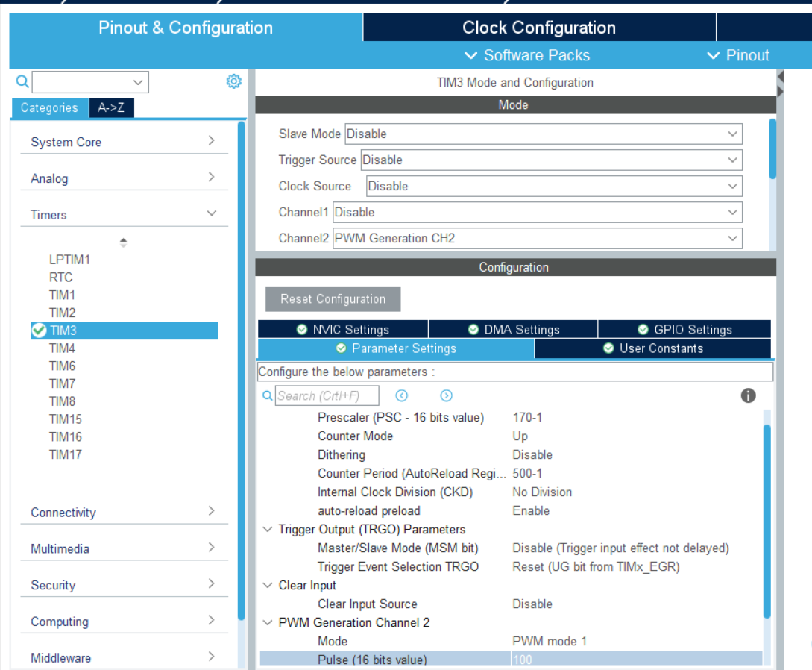The height and width of the screenshot is (670, 812).
Task: Click the Prescaler value 170-1
Action: click(x=527, y=417)
